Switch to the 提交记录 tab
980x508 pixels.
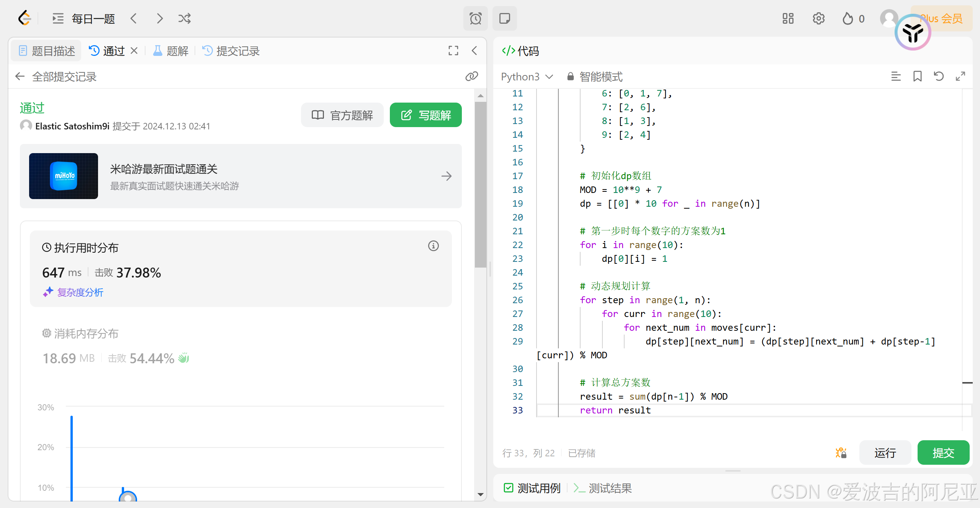[x=231, y=51]
